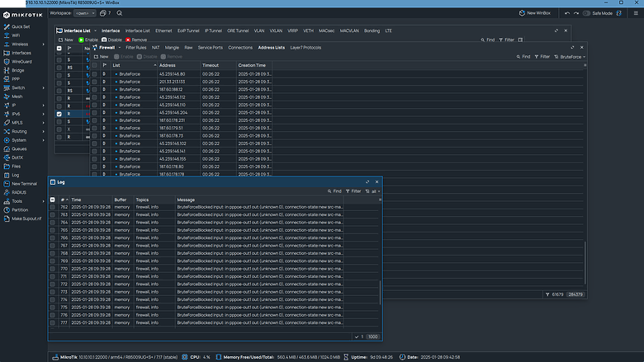Expand the System submenu
Image resolution: width=644 pixels, height=362 pixels.
(x=43, y=140)
